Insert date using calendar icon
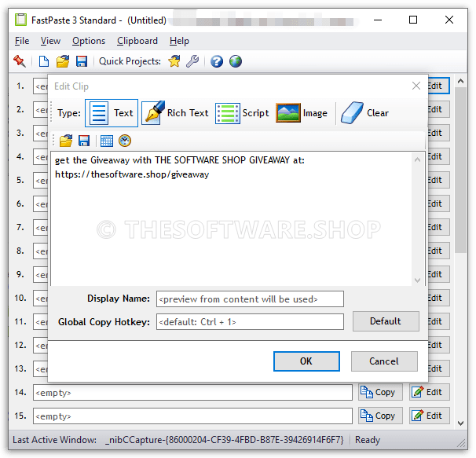 click(x=107, y=141)
